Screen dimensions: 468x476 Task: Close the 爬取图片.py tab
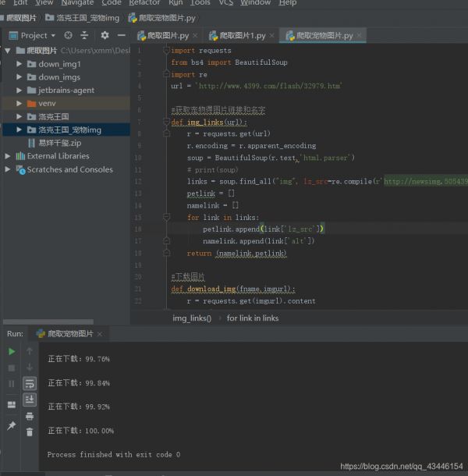pos(196,36)
